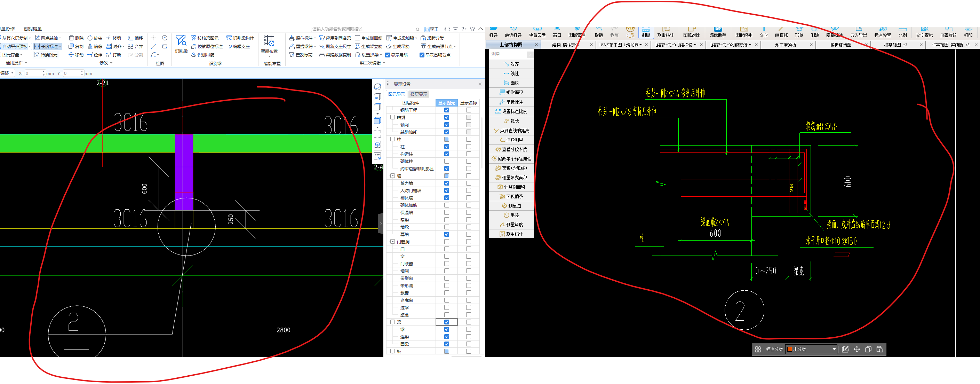The width and height of the screenshot is (980, 384).
Task: Uncheck 显示图元 for 构造柱
Action: coord(447,154)
